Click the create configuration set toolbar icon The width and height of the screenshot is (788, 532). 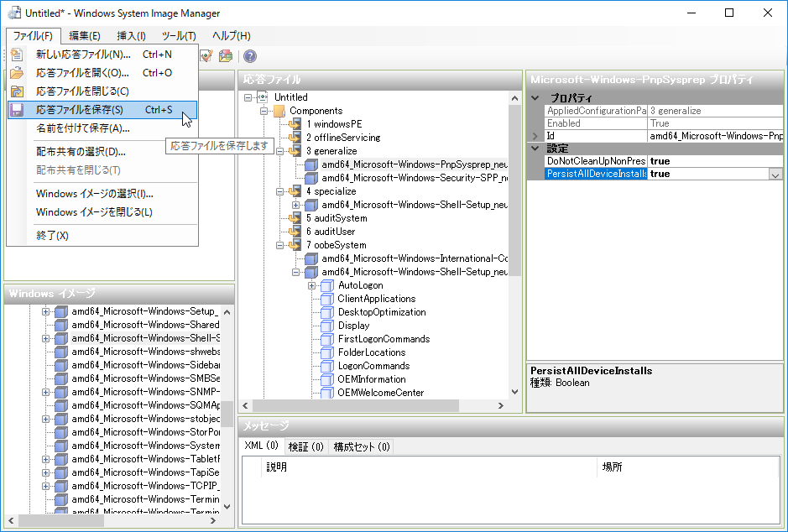(226, 55)
